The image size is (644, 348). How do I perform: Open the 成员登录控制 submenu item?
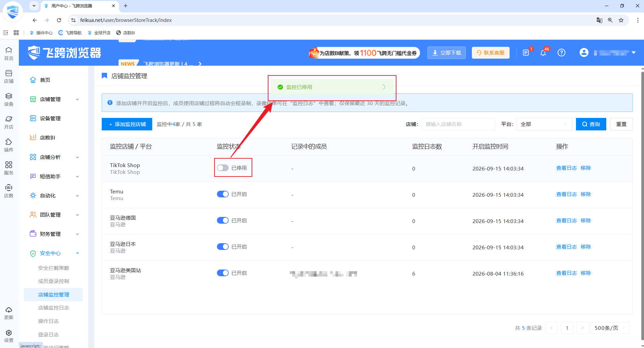(54, 281)
